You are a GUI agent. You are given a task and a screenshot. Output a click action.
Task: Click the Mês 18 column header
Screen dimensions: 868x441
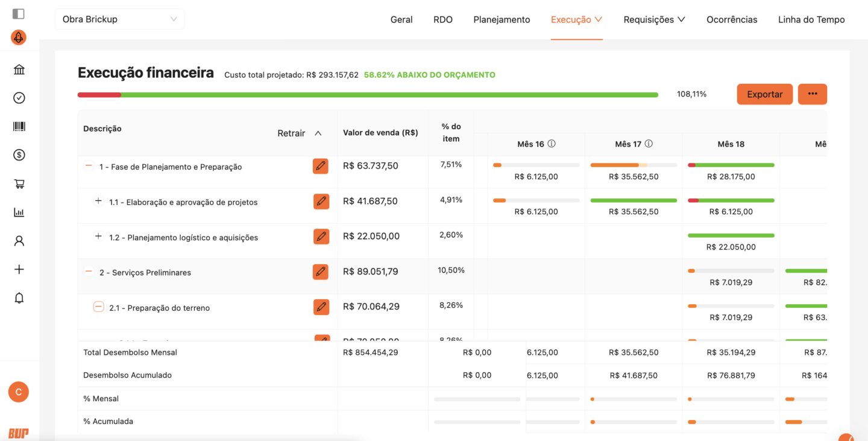point(731,144)
